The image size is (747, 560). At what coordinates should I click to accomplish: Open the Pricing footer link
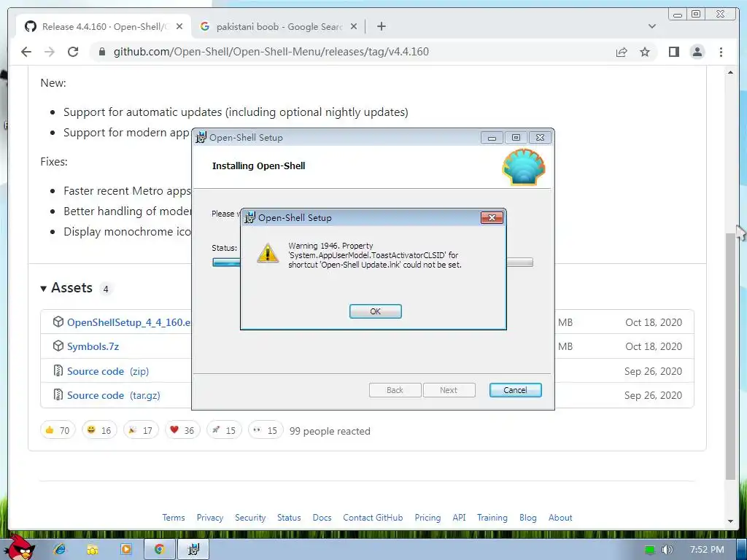click(x=427, y=518)
